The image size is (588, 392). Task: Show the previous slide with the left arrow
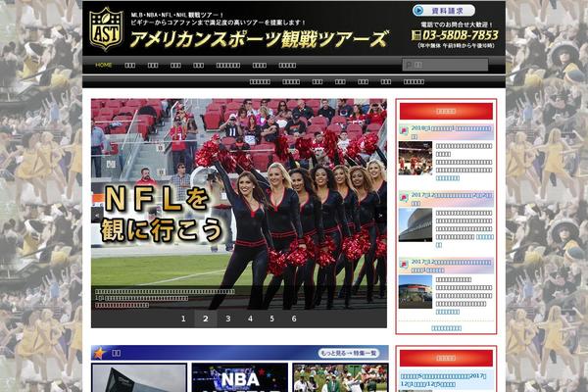click(97, 216)
